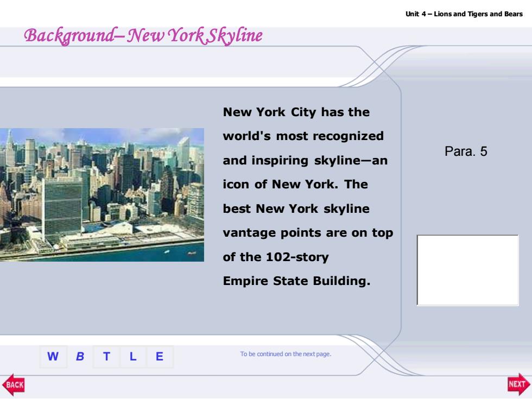
Task: Click the New York skyline photo
Action: pos(102,195)
